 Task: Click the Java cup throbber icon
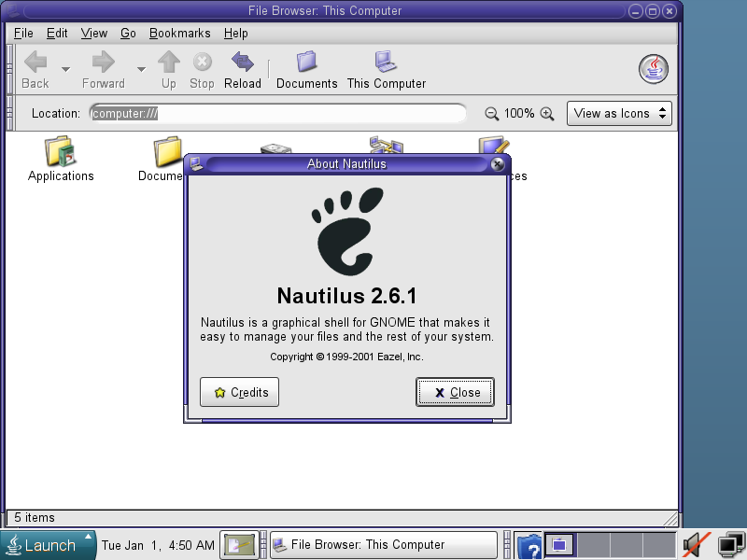[653, 69]
